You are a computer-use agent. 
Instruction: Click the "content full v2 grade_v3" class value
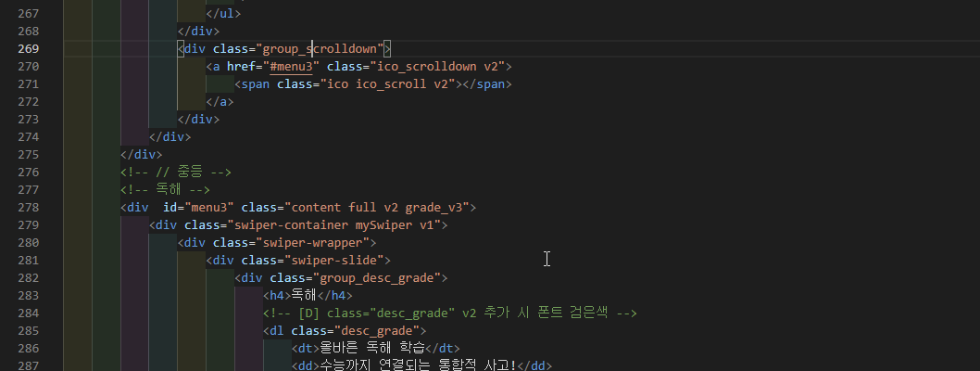(x=377, y=207)
